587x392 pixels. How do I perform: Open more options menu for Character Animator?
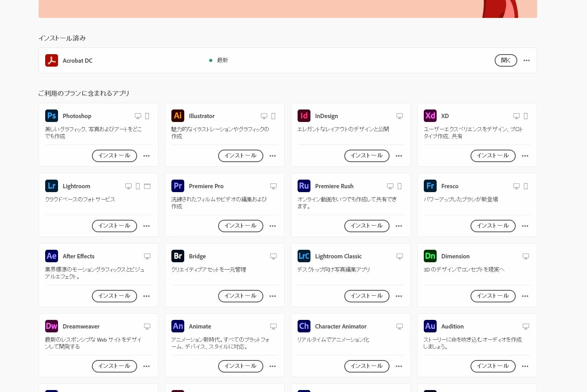pyautogui.click(x=399, y=366)
